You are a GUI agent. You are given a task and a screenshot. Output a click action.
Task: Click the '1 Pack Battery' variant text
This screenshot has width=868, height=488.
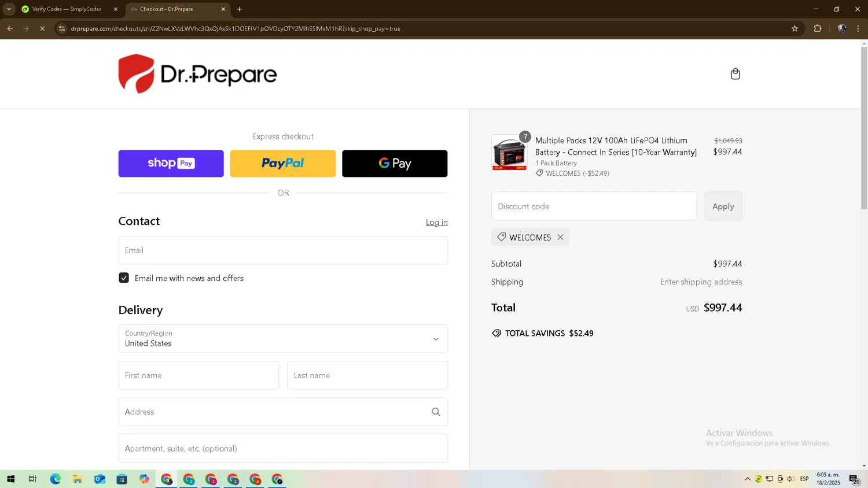[x=556, y=163]
